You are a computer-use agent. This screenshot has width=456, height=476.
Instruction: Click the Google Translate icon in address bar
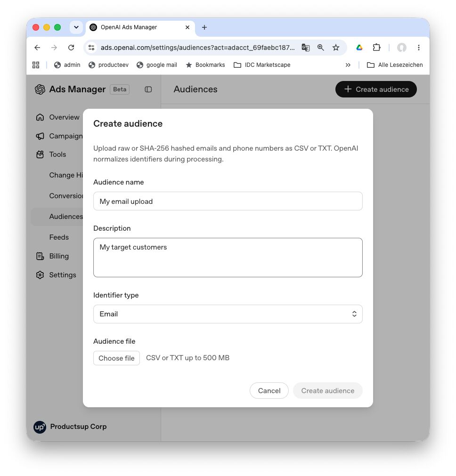coord(305,48)
